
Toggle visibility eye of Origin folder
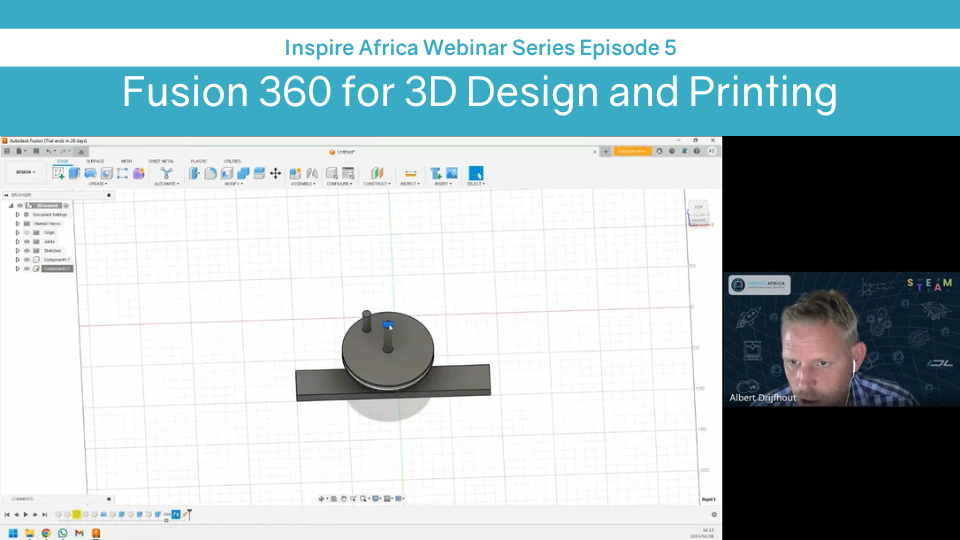pos(27,232)
